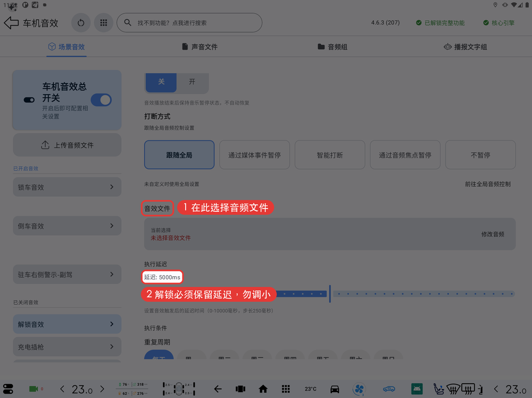This screenshot has height=398, width=532.
Task: Click the location pin in status bar
Action: [x=495, y=5]
